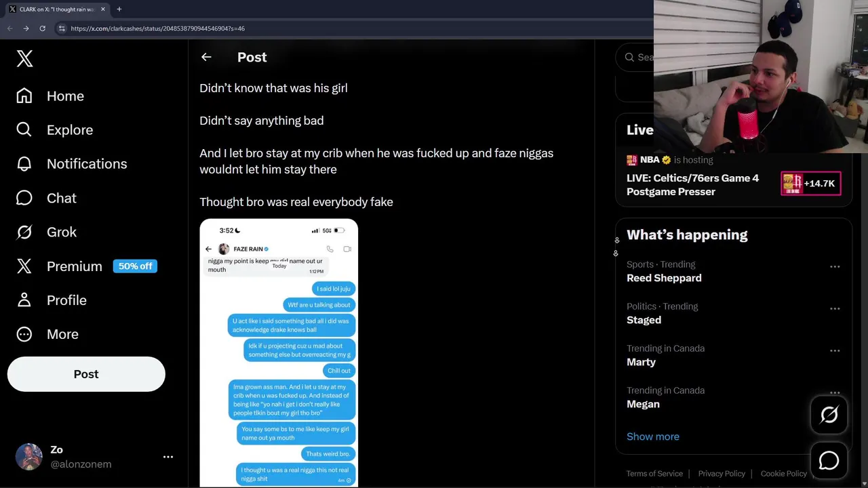The image size is (868, 488).
Task: Click the More circle icon
Action: coord(24,334)
